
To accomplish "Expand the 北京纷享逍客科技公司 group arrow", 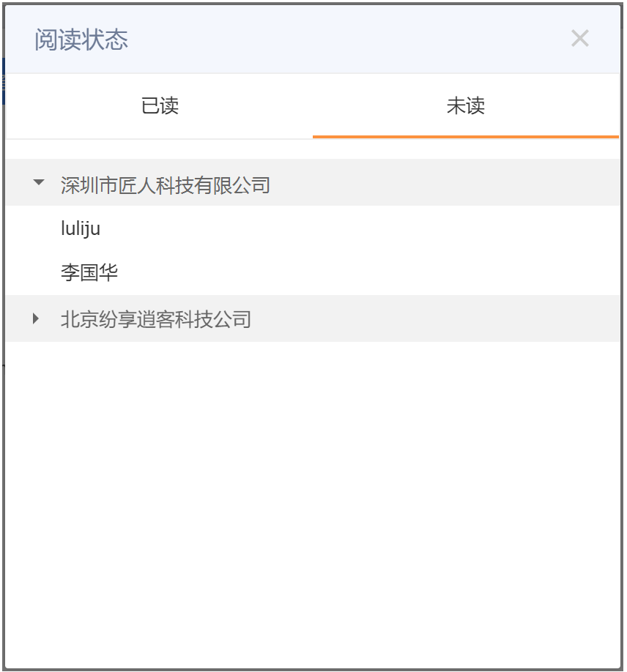I will tap(36, 318).
